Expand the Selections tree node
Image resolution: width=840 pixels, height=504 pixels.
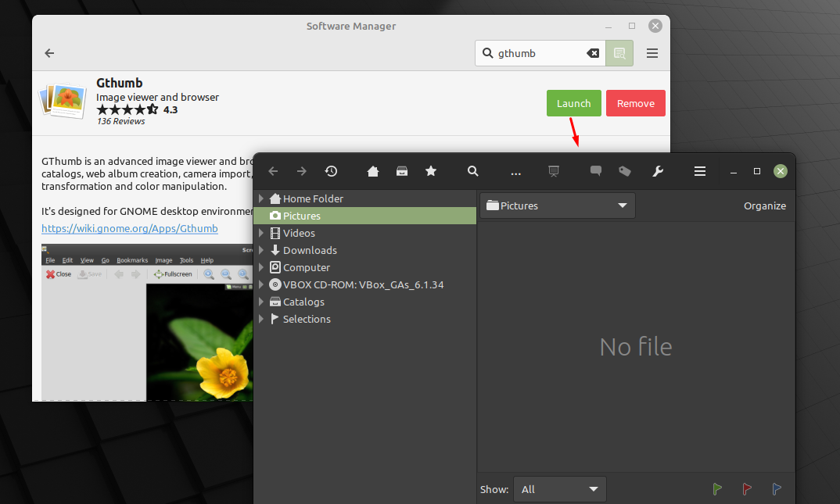[x=261, y=318]
